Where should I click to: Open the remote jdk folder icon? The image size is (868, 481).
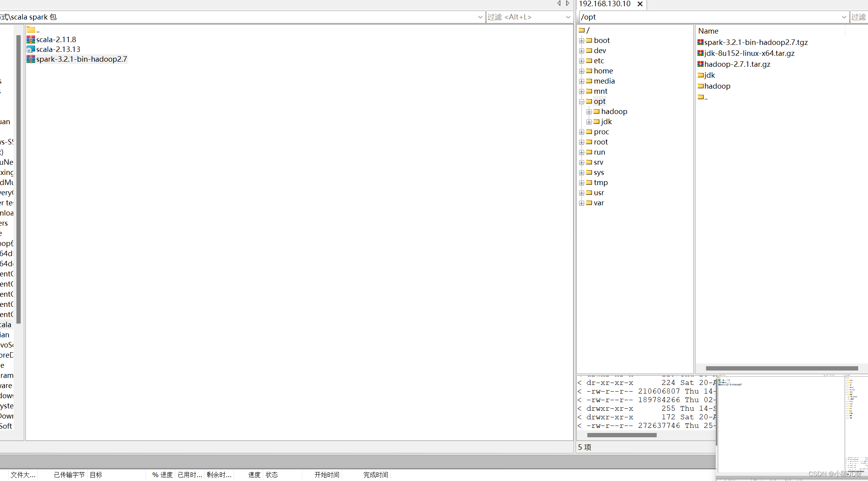pos(700,75)
